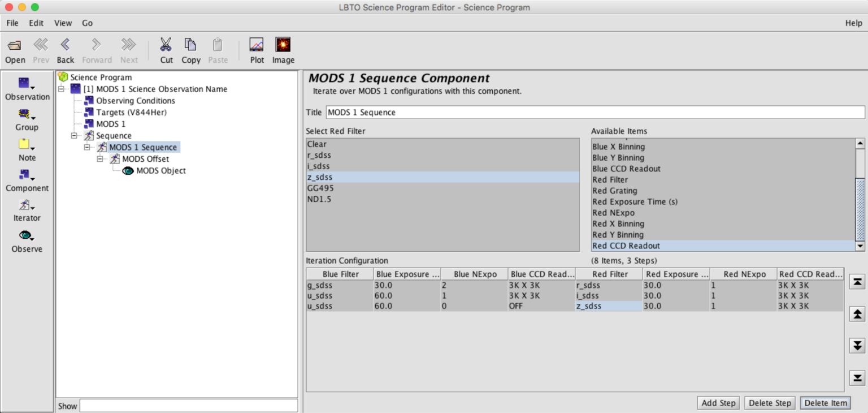Select Red Exposure Time (s) item
The height and width of the screenshot is (413, 868).
[723, 202]
